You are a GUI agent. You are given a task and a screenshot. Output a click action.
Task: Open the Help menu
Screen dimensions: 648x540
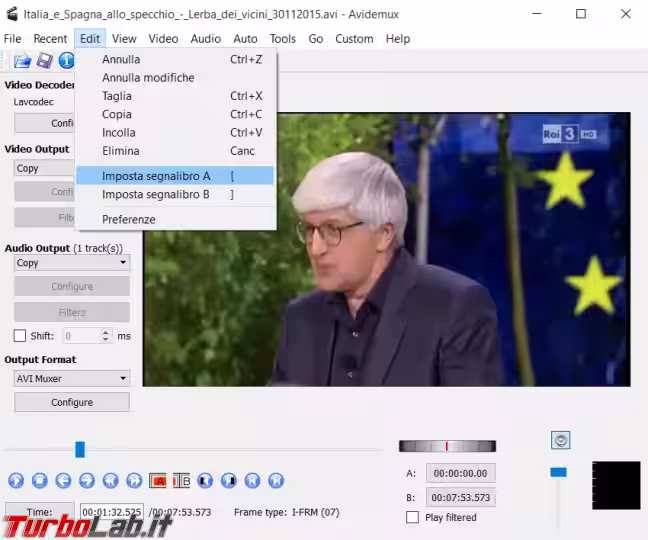(x=398, y=39)
